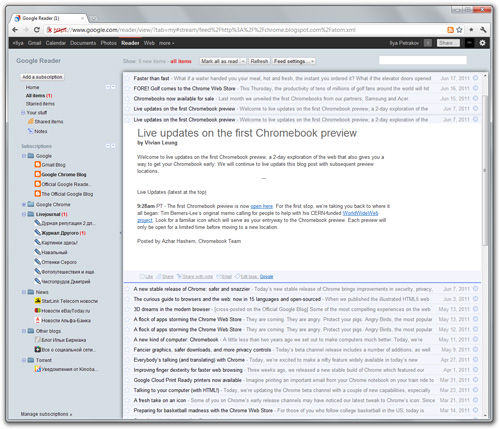Click extension icon next to bookmark star
This screenshot has width=500, height=429.
pyautogui.click(x=471, y=30)
